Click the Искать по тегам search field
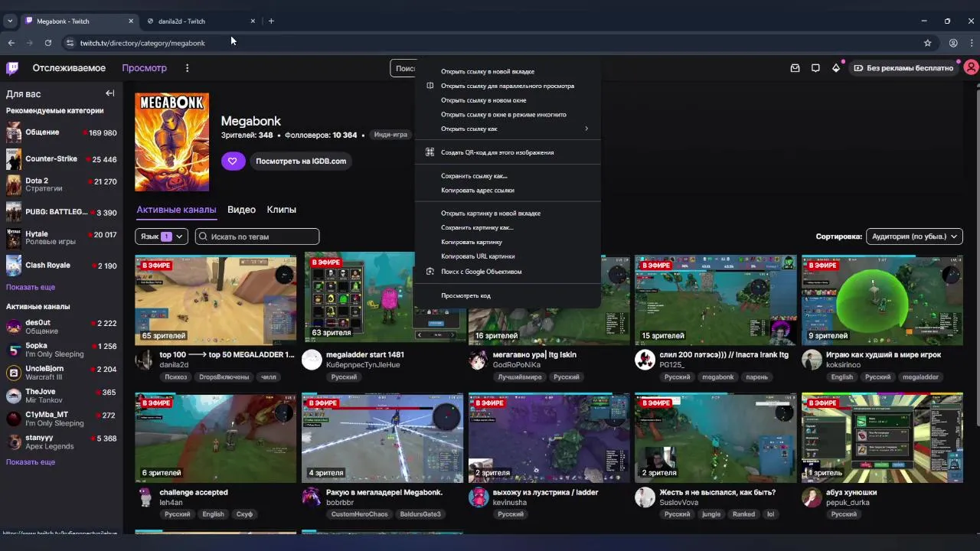This screenshot has width=980, height=551. click(x=257, y=236)
